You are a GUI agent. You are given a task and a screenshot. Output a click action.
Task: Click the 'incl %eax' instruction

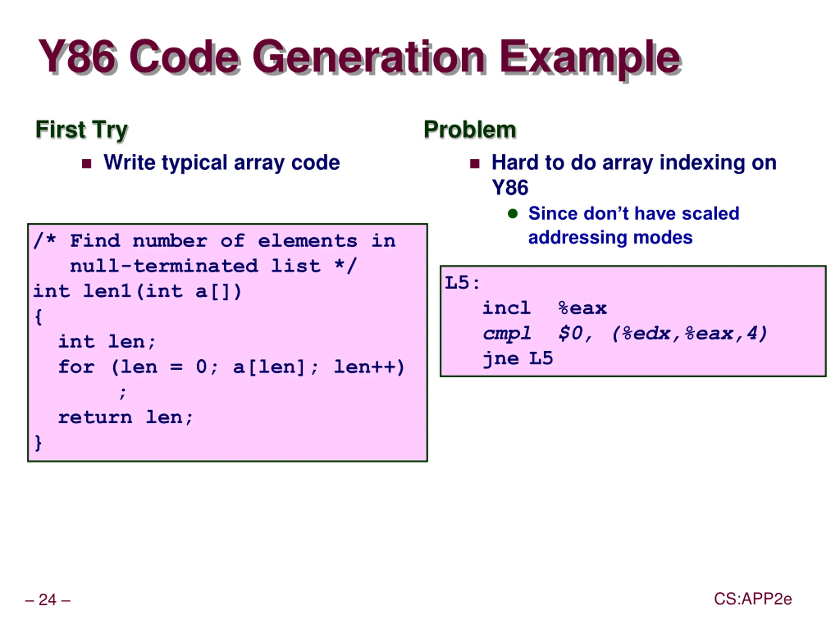point(545,308)
